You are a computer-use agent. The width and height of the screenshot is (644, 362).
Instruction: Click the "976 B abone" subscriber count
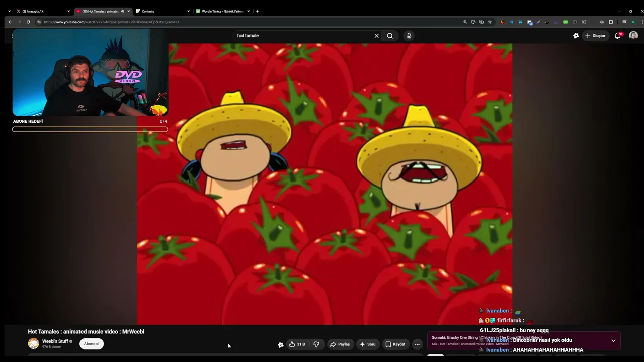[51, 347]
